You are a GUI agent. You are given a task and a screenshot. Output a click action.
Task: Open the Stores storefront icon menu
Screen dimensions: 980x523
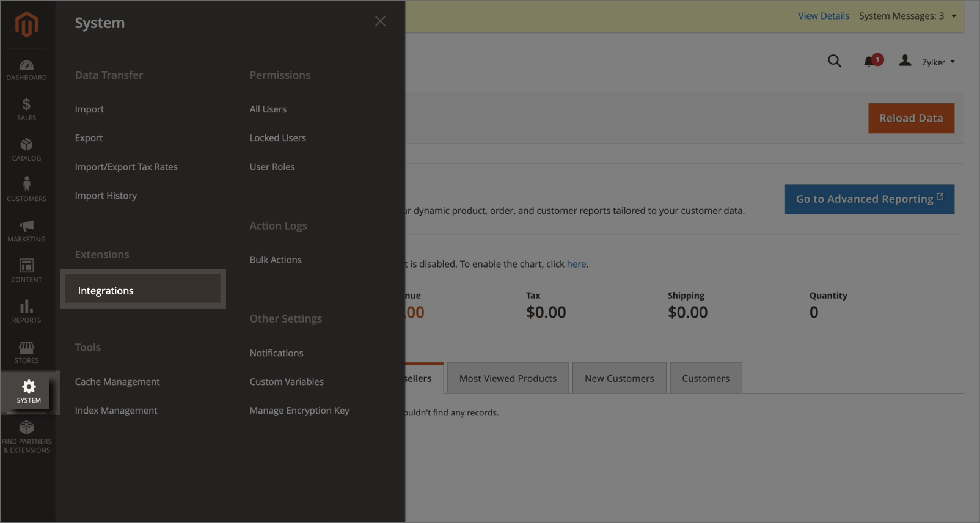(x=26, y=352)
